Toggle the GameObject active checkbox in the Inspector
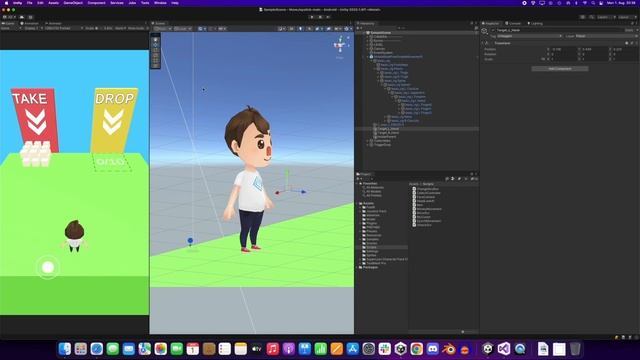Image resolution: width=640 pixels, height=360 pixels. (x=493, y=30)
